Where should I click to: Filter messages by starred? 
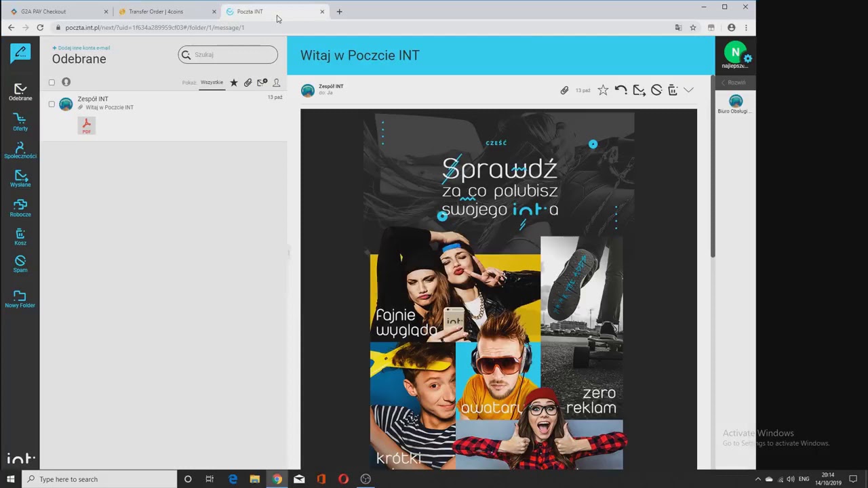pyautogui.click(x=234, y=83)
